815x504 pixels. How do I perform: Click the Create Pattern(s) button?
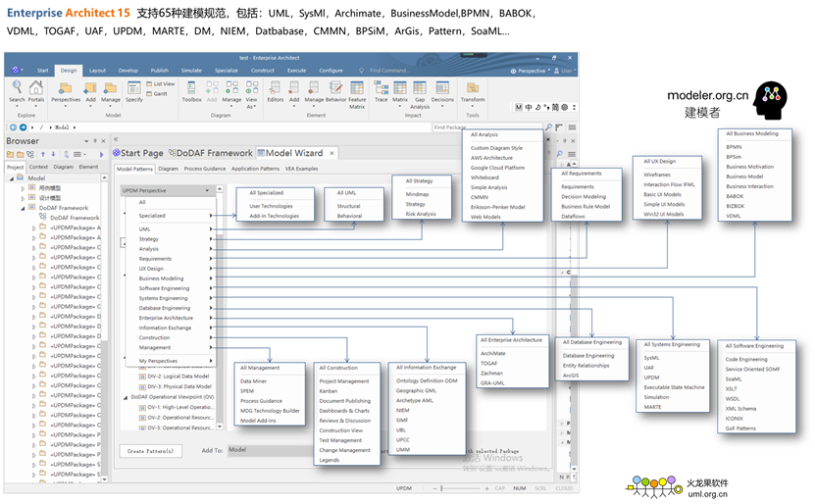(x=151, y=450)
